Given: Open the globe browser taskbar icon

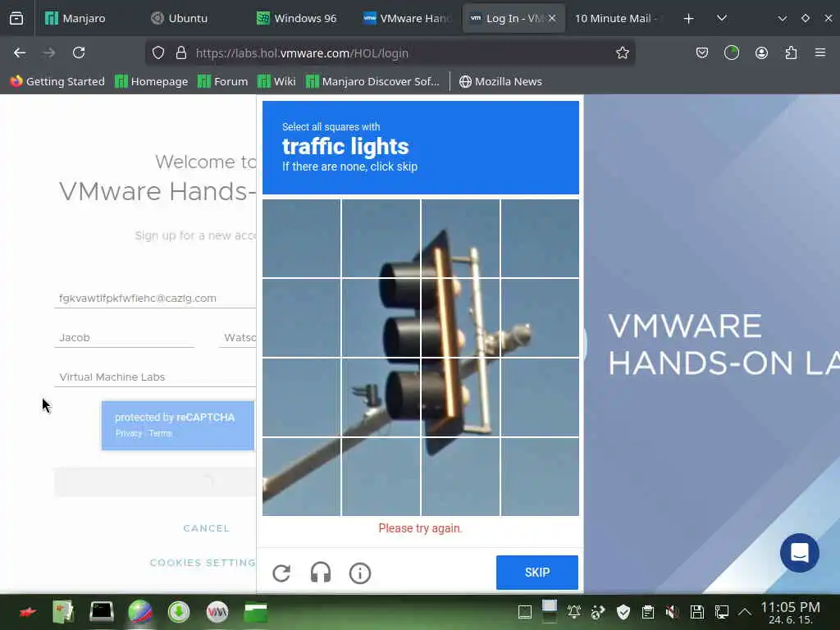Looking at the screenshot, I should (140, 611).
